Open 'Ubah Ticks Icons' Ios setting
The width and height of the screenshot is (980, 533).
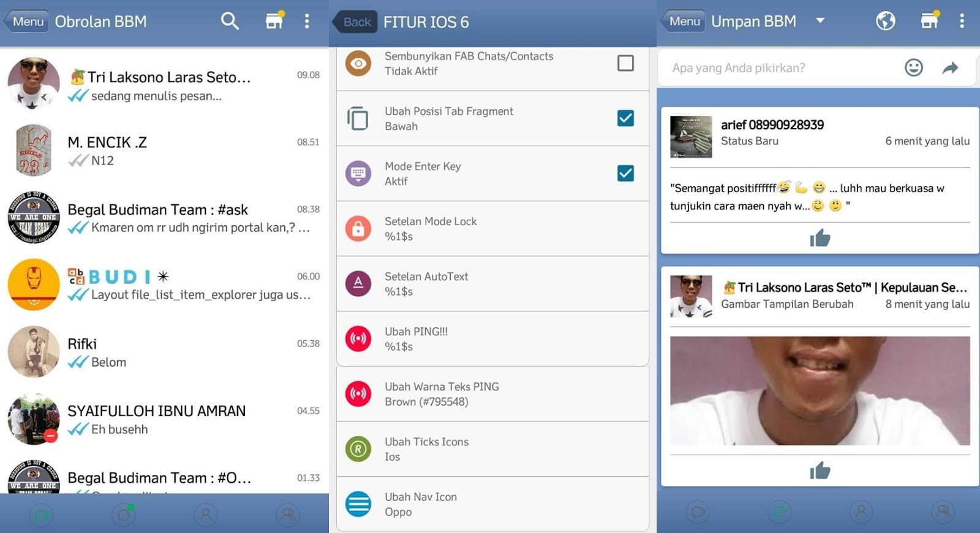492,449
